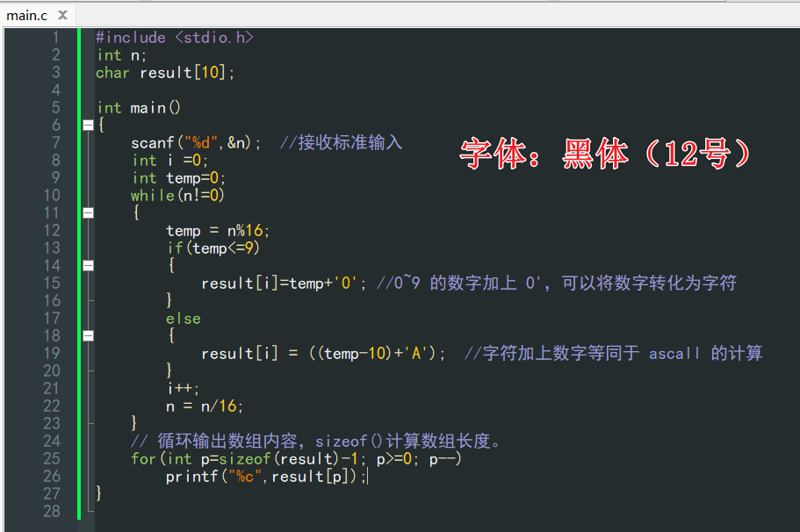Click line number 1 in the gutter

coord(55,37)
